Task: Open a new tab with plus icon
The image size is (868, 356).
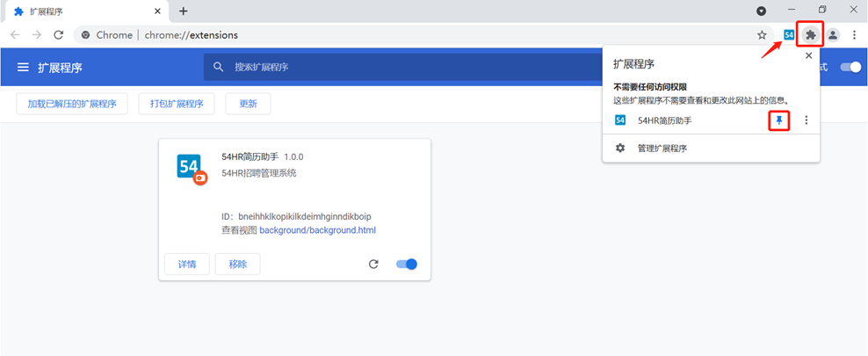Action: click(184, 11)
